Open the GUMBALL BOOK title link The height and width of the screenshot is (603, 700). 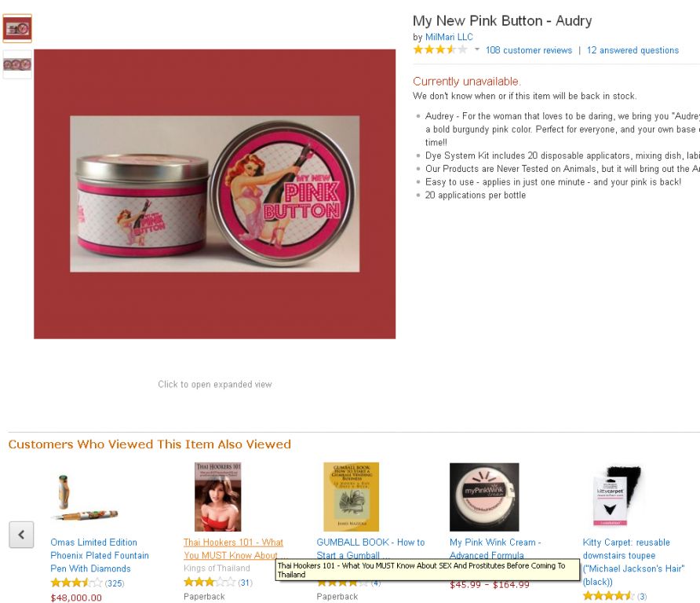(370, 549)
